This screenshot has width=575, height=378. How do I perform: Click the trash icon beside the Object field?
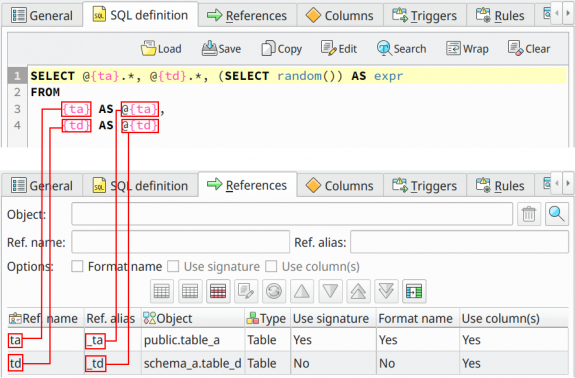pyautogui.click(x=529, y=214)
